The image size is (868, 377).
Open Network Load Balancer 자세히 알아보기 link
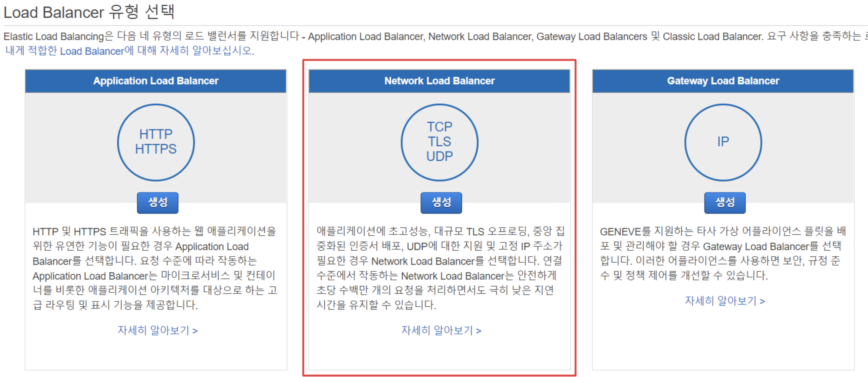[441, 330]
